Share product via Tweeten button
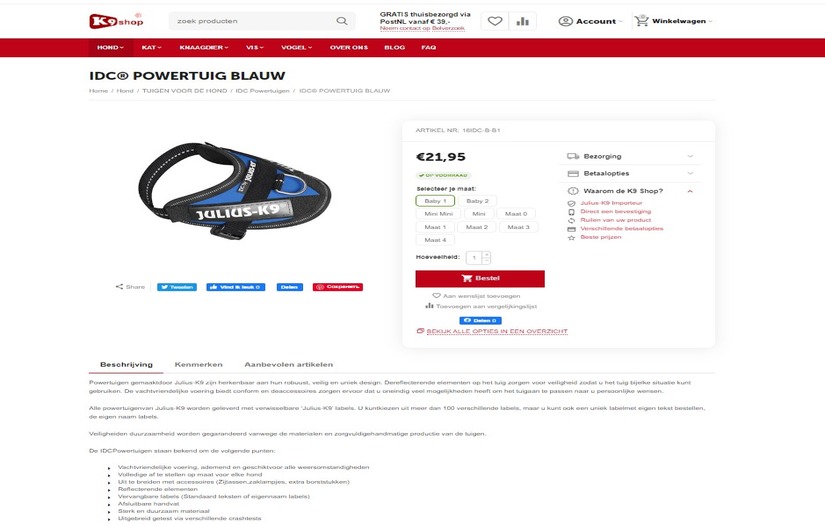 point(177,287)
